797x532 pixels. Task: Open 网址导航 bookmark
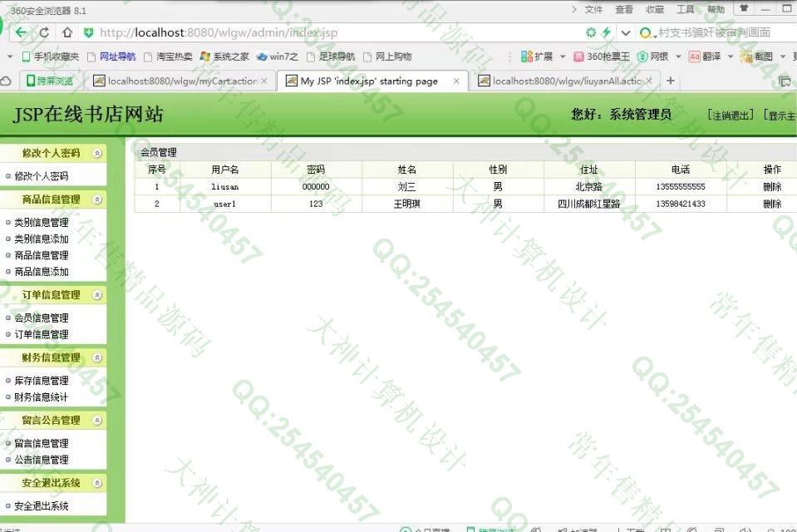tap(112, 57)
